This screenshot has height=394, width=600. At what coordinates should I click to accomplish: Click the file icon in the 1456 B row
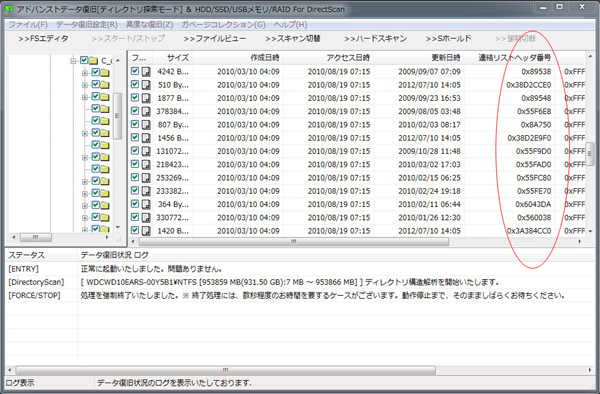[146, 138]
